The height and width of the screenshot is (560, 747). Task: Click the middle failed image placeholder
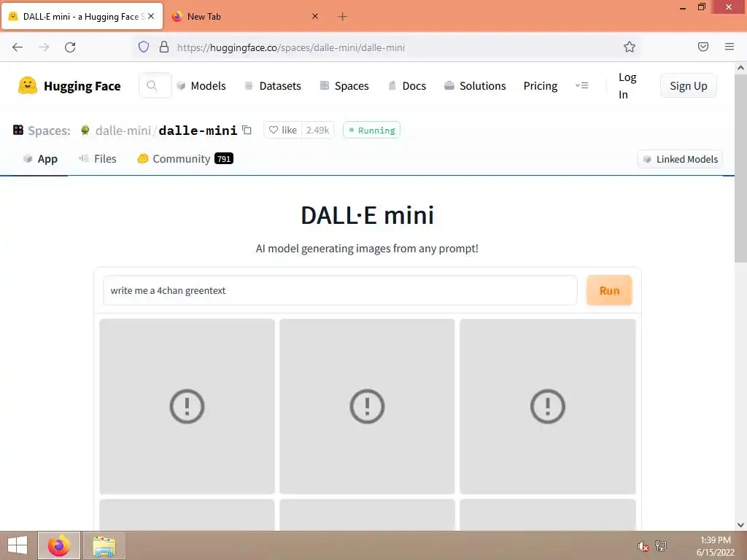(368, 406)
